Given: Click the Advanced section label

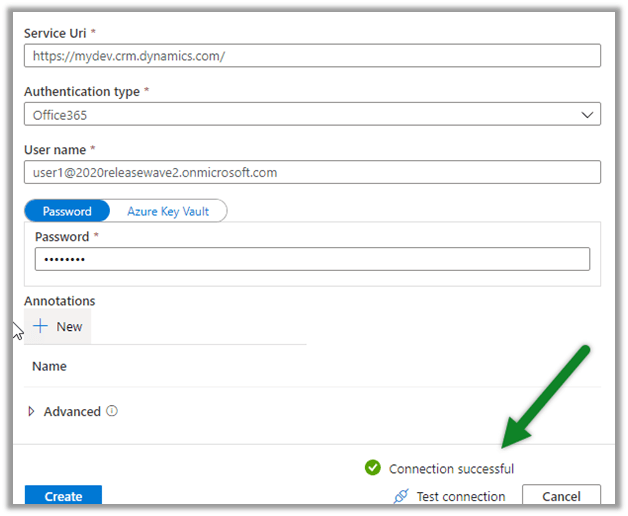Looking at the screenshot, I should pyautogui.click(x=72, y=411).
